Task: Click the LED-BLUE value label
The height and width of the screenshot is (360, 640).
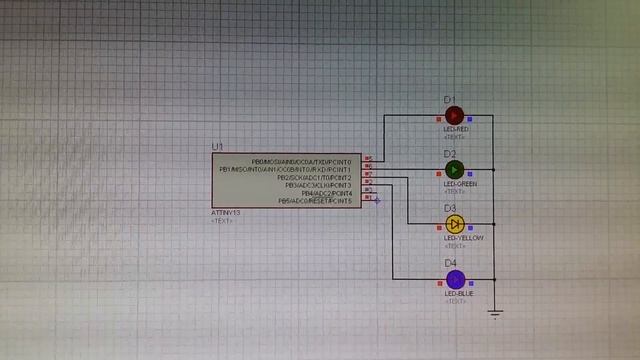Action: pos(459,293)
